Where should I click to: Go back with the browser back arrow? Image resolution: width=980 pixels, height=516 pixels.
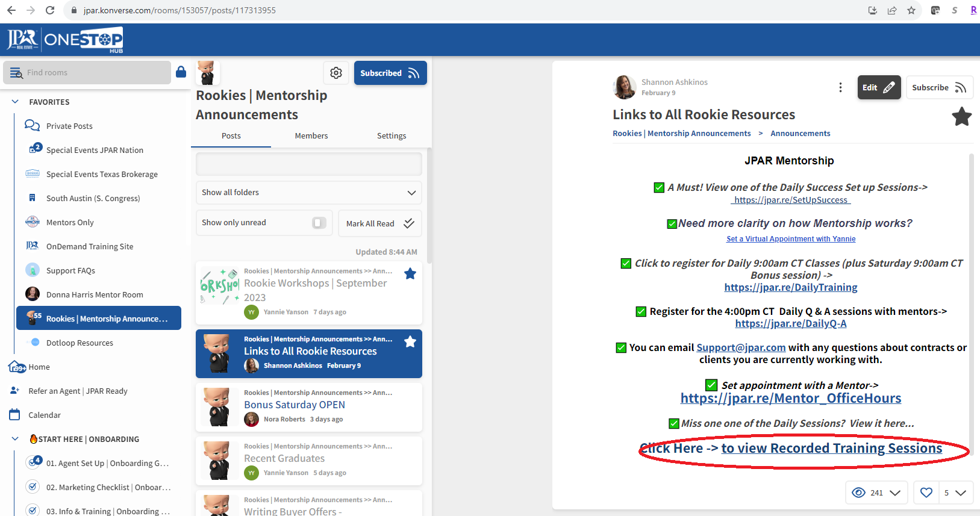point(11,10)
